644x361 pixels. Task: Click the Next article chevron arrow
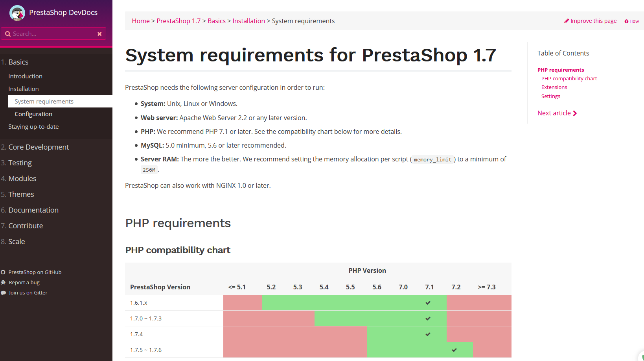pyautogui.click(x=575, y=113)
